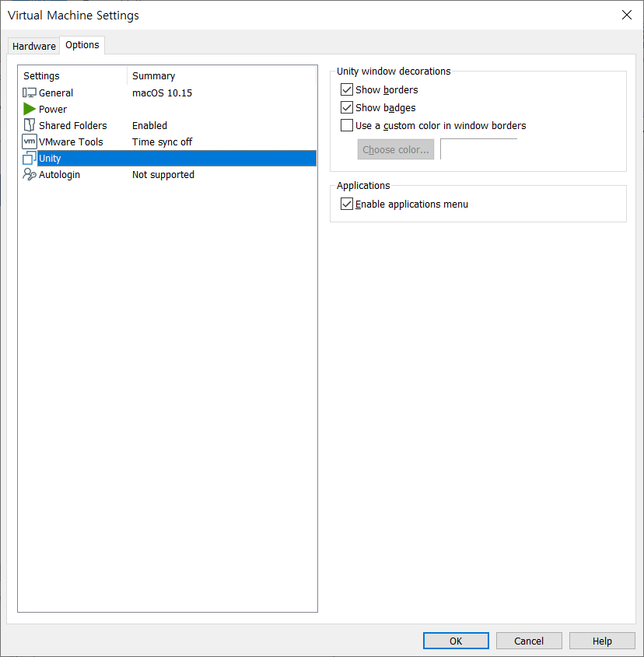Open Help for these settings
Screen dimensions: 644x657
coord(602,641)
